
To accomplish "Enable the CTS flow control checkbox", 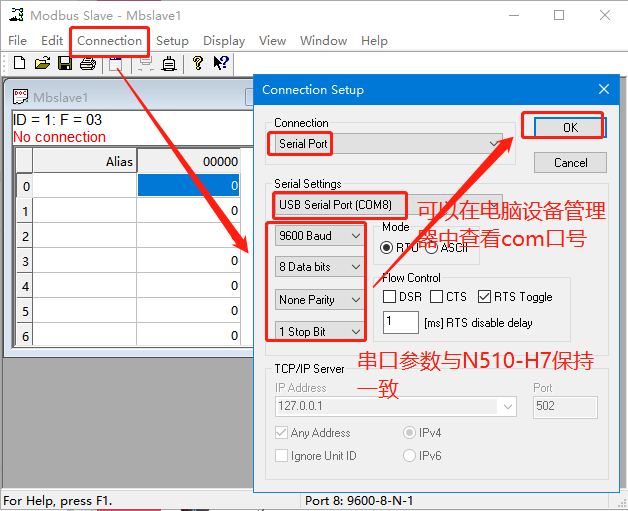I will click(x=437, y=297).
